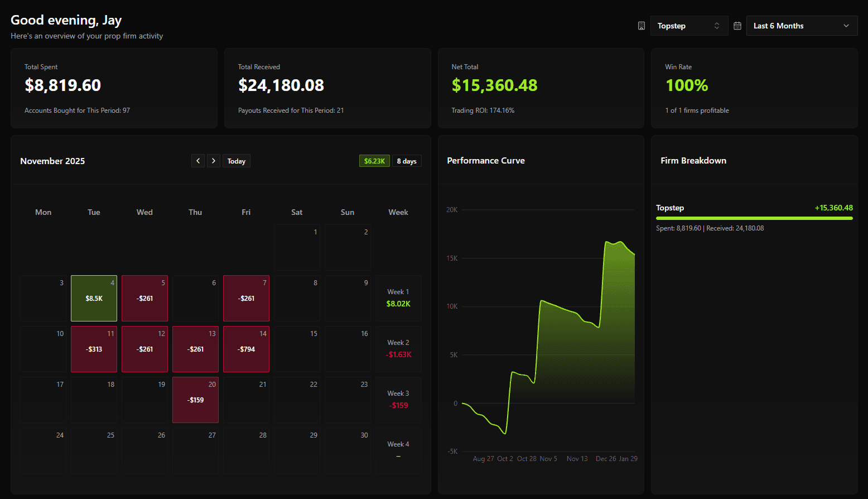Image resolution: width=868 pixels, height=499 pixels.
Task: Select November 14 cell showing -$794
Action: (x=246, y=349)
